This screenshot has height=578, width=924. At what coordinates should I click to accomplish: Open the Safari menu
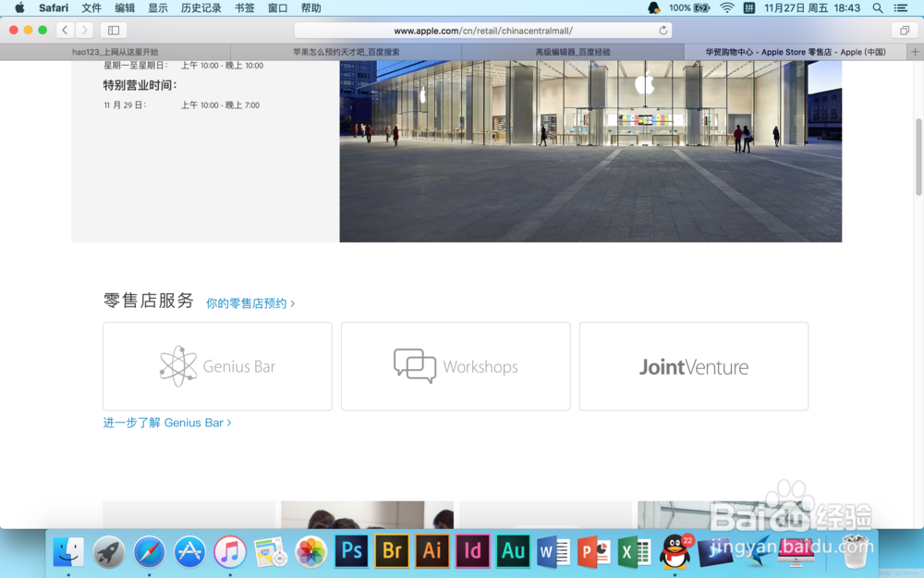tap(54, 7)
